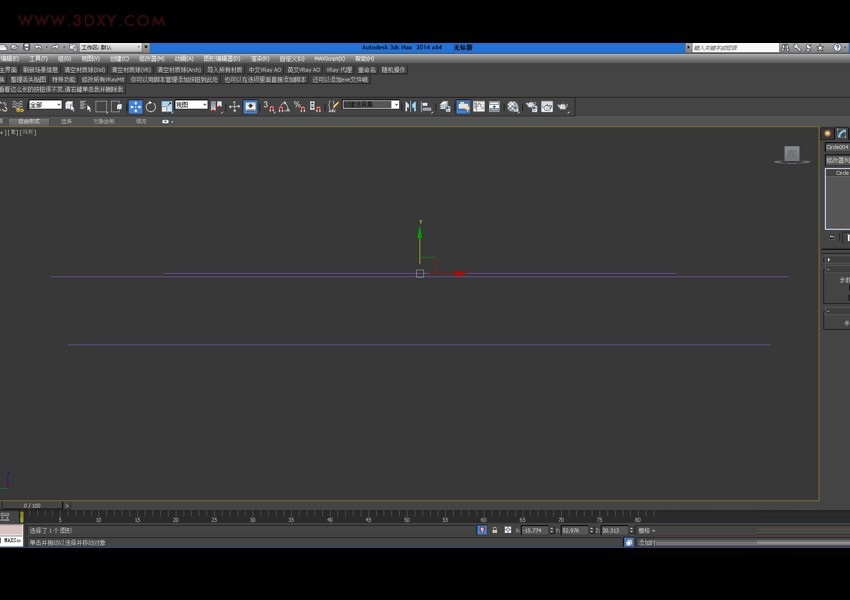Click the 导入所有材质 button
The width and height of the screenshot is (850, 600).
224,70
